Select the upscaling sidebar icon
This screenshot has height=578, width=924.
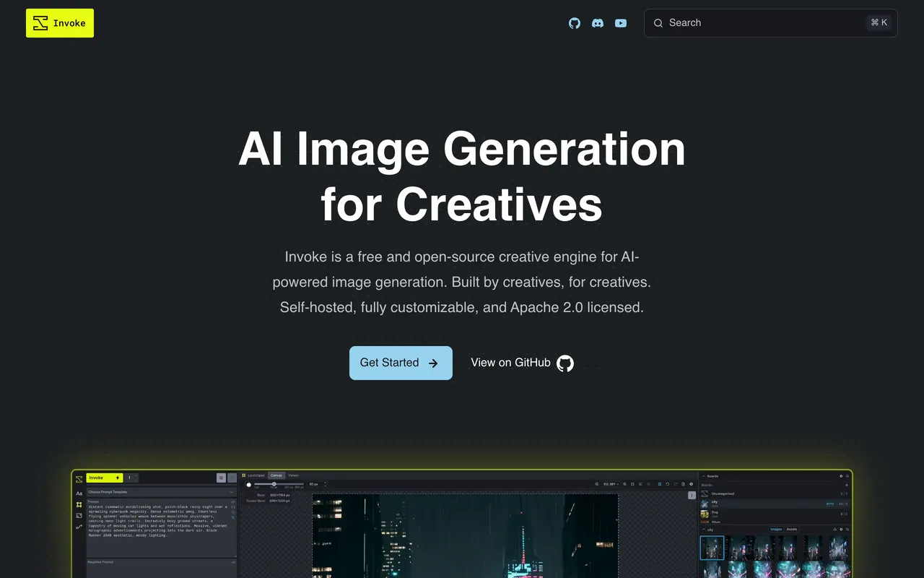(79, 516)
